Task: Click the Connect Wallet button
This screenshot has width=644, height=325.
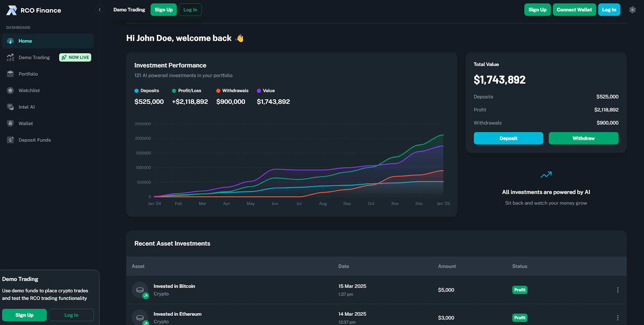Action: [x=574, y=10]
